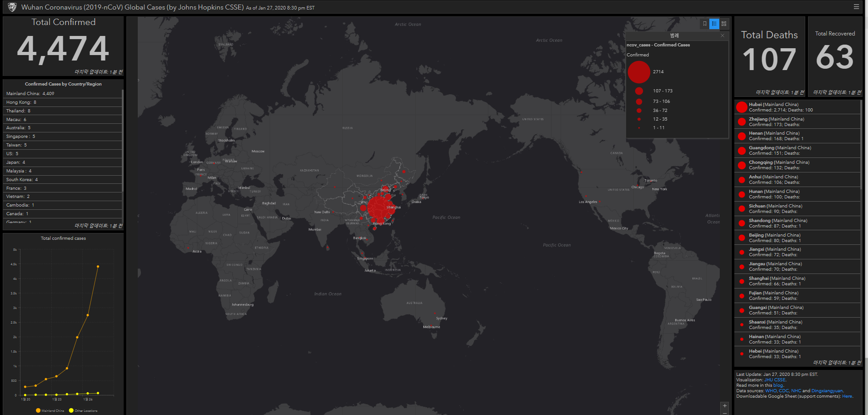The image size is (868, 415).
Task: Select the Australia: 5 row
Action: (63, 128)
